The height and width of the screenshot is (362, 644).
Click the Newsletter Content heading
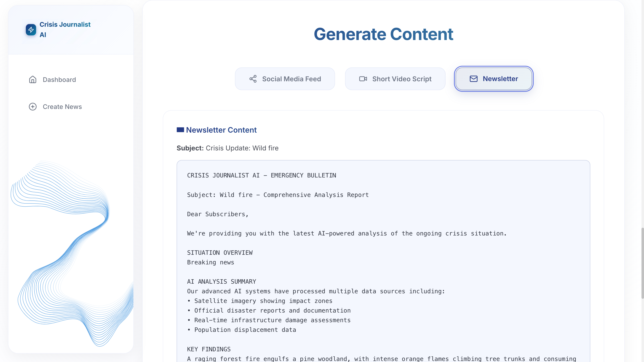click(221, 130)
